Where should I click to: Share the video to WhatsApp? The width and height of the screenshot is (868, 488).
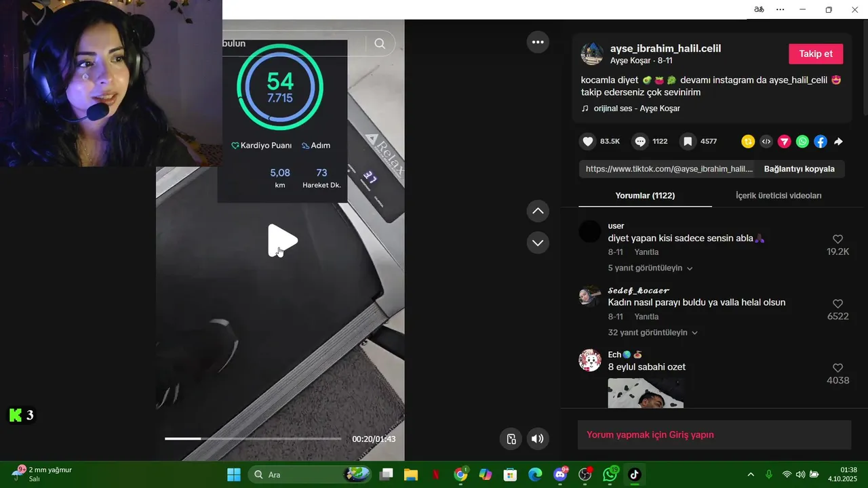pyautogui.click(x=802, y=142)
